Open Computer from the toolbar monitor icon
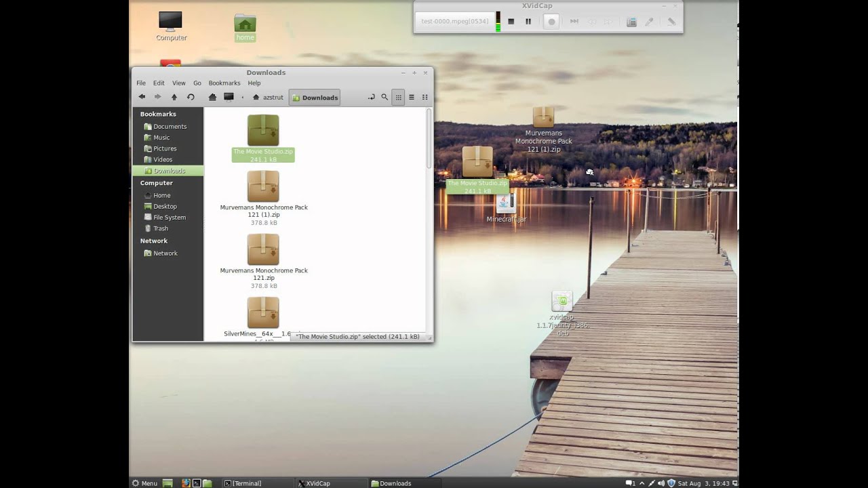The height and width of the screenshot is (488, 868). pyautogui.click(x=229, y=97)
